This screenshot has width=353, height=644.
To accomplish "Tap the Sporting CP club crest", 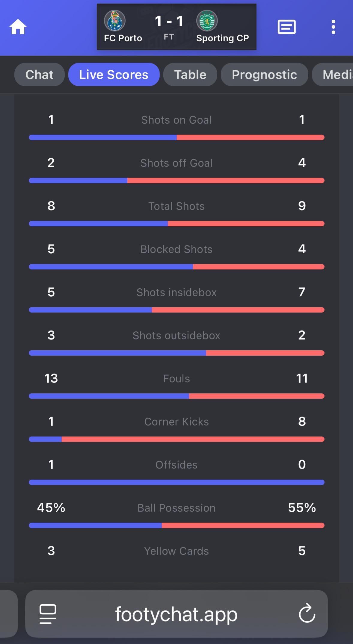I will 207,21.
